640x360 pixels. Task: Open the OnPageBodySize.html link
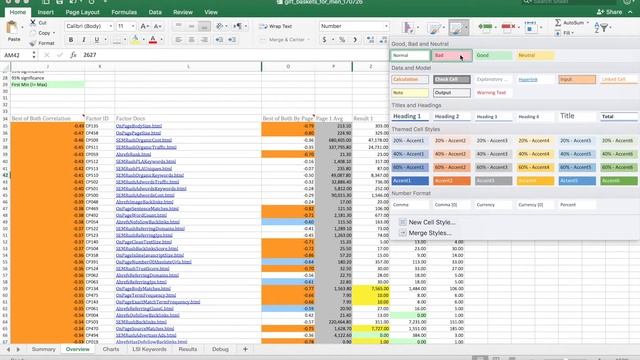click(x=139, y=126)
